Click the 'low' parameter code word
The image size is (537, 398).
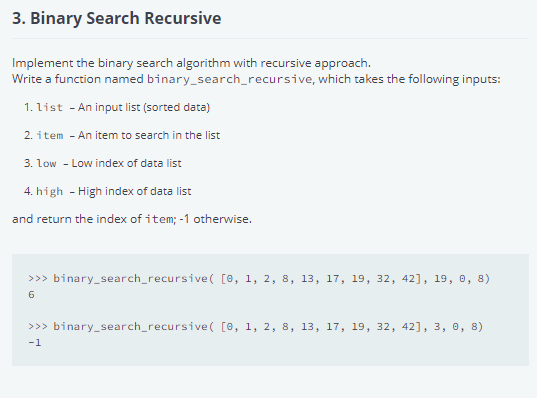pos(46,163)
